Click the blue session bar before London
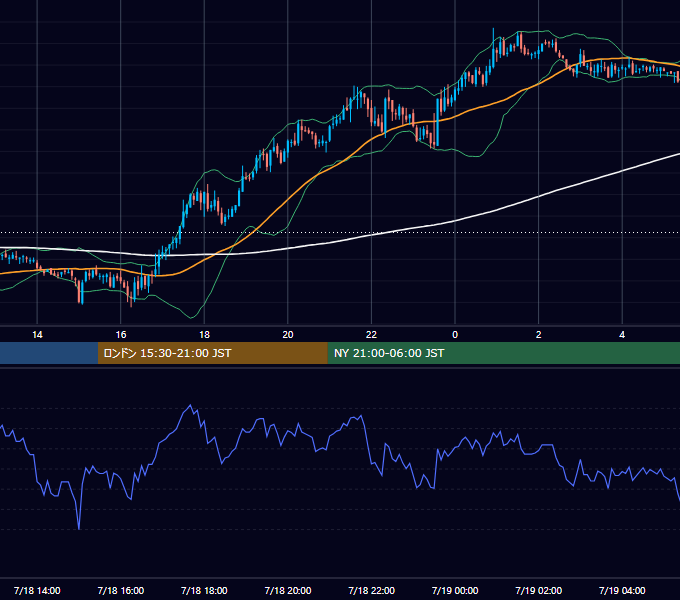 click(x=49, y=353)
